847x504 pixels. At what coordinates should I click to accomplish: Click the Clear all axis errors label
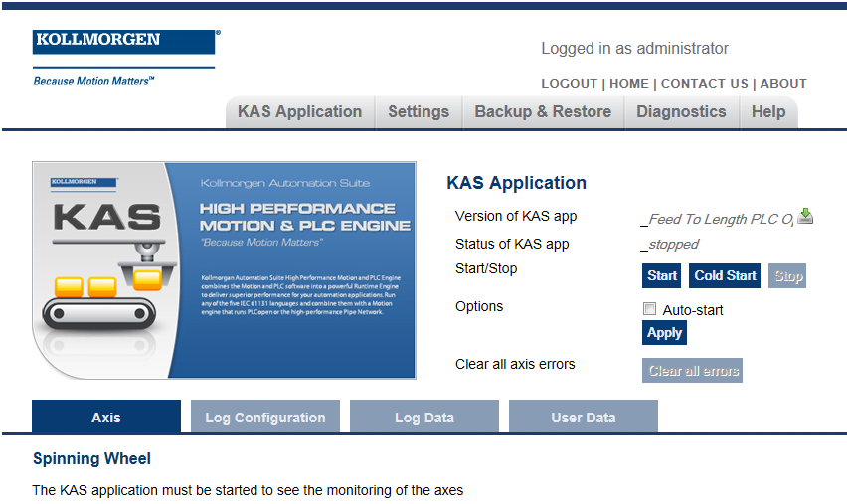point(515,364)
